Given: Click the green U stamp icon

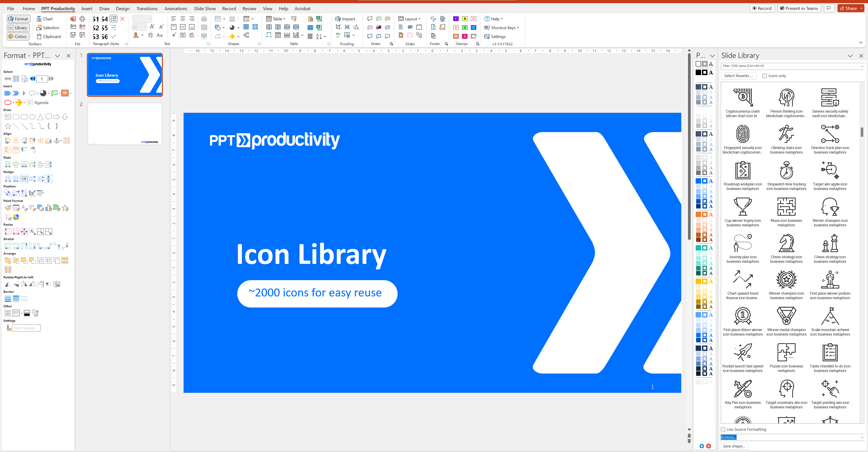Looking at the screenshot, I should [x=465, y=28].
